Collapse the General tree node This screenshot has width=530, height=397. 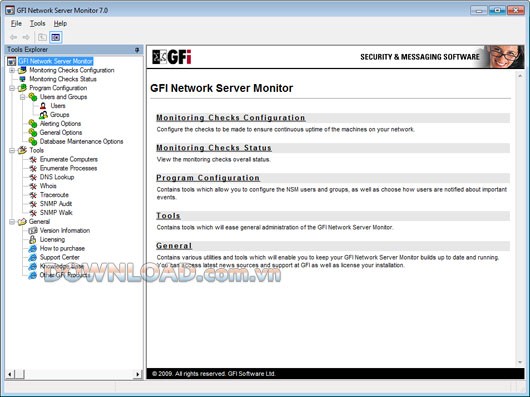[12, 222]
